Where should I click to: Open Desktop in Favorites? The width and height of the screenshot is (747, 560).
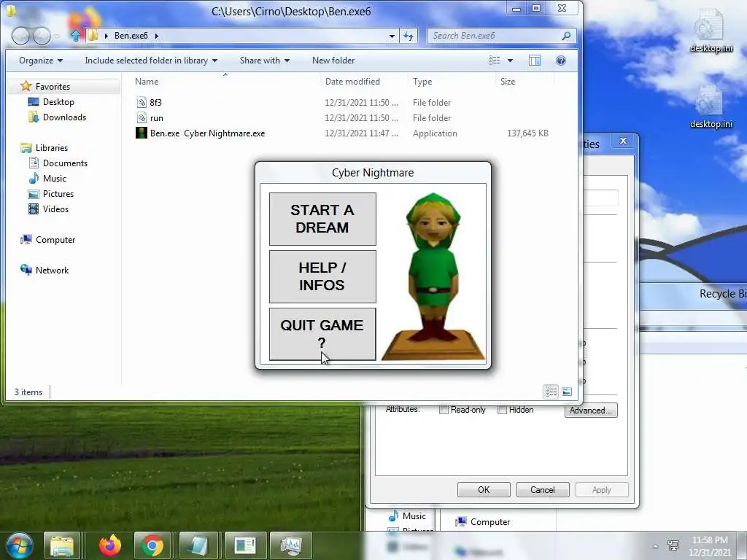coord(58,102)
